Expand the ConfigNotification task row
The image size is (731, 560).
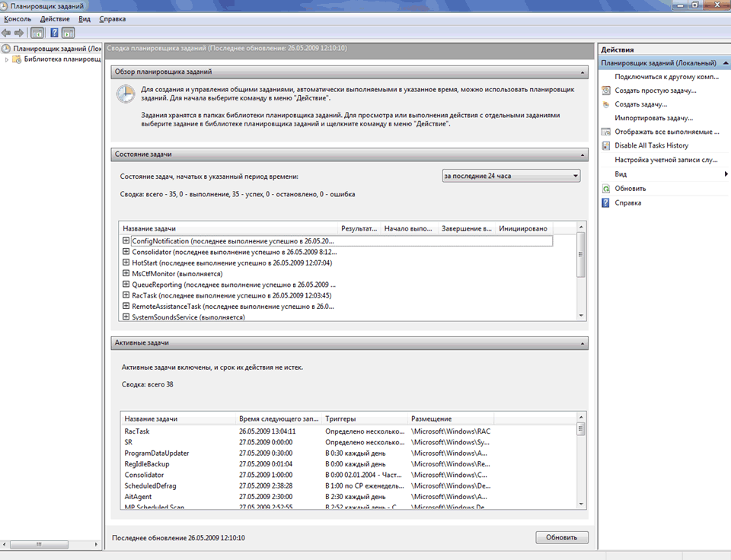pyautogui.click(x=126, y=240)
